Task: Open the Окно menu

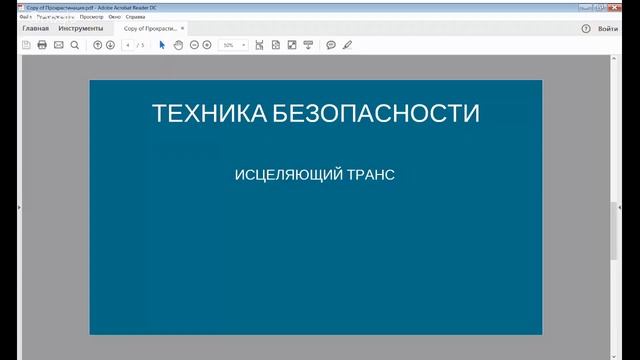Action: [x=115, y=17]
